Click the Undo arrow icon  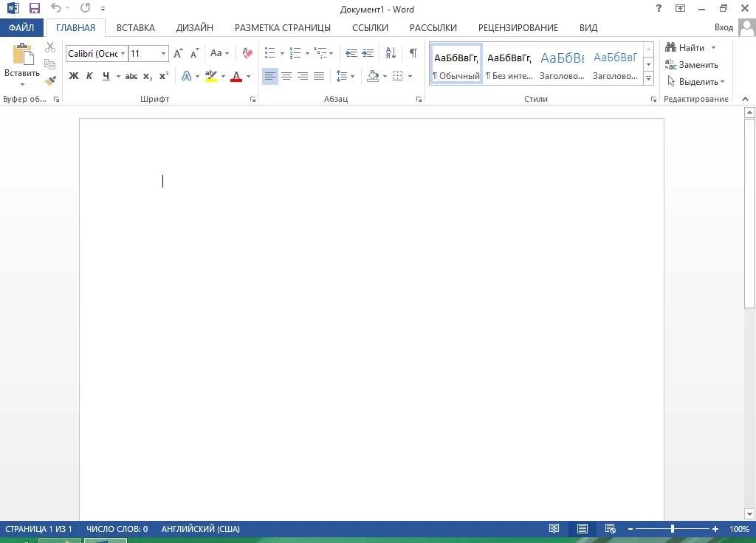coord(56,7)
